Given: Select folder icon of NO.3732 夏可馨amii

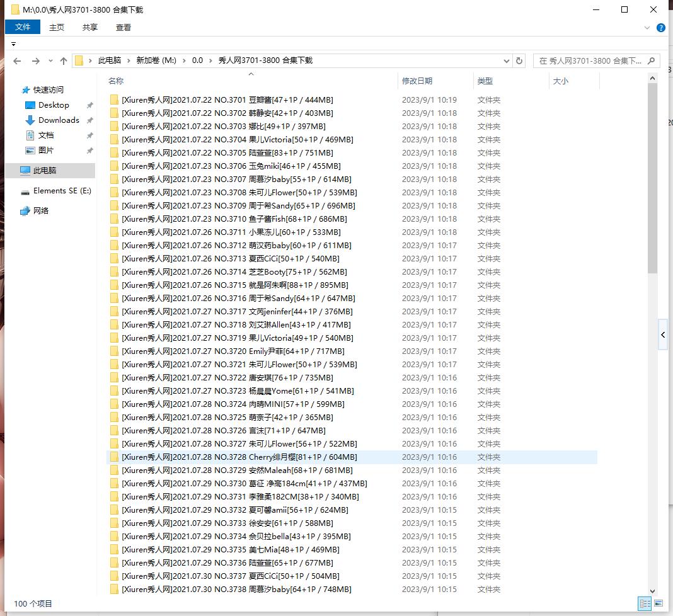Looking at the screenshot, I should pos(114,510).
